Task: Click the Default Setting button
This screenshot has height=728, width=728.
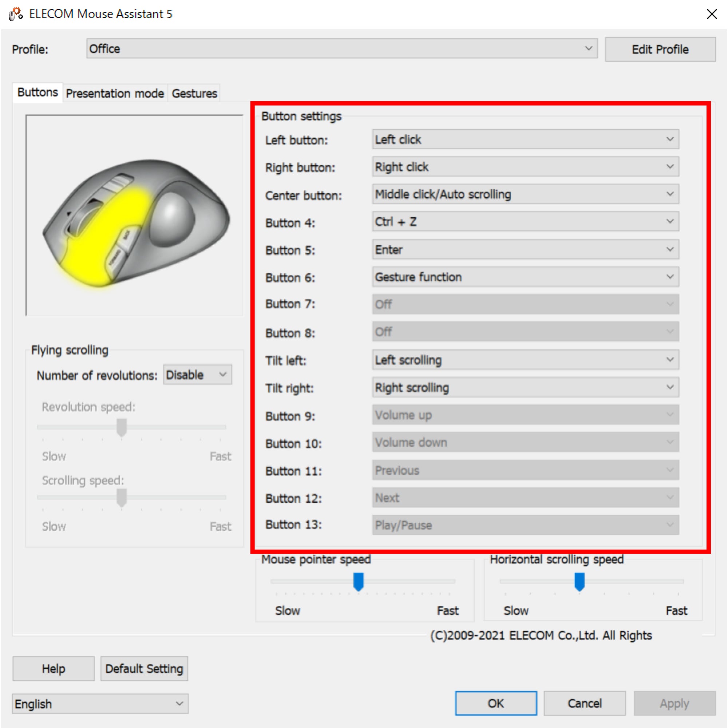Action: pos(144,668)
